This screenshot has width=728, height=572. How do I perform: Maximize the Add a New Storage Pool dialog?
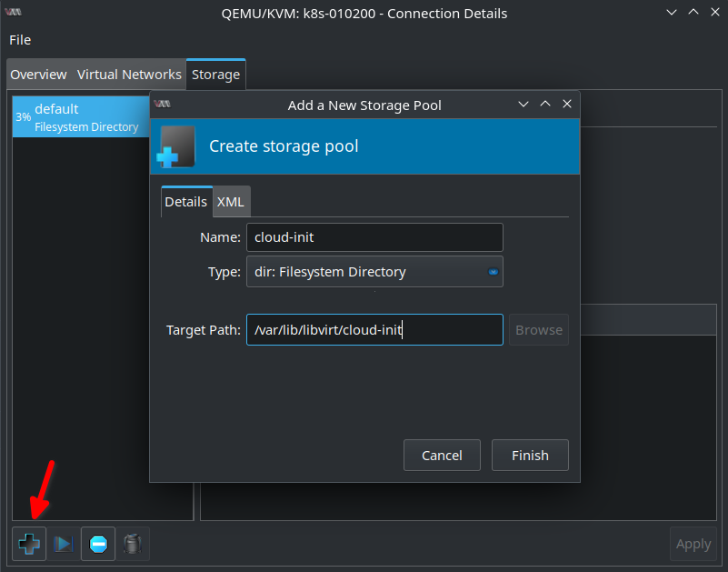click(545, 104)
